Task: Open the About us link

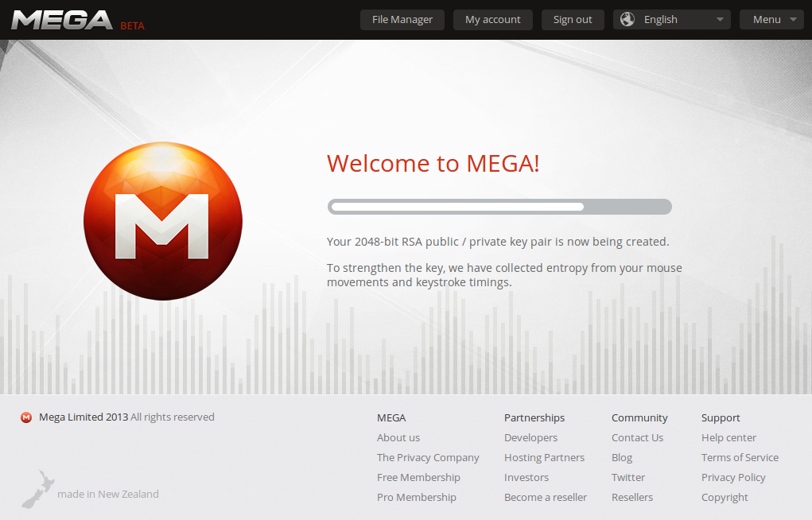Action: [398, 437]
